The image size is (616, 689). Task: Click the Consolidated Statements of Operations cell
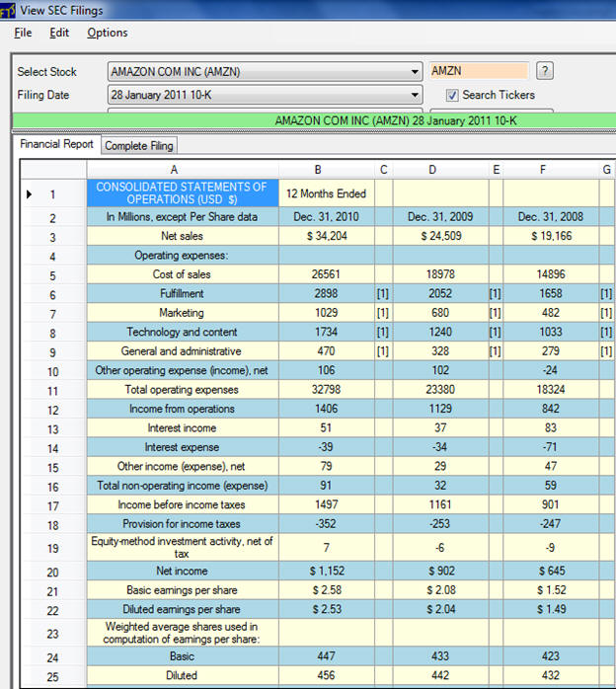[x=183, y=193]
